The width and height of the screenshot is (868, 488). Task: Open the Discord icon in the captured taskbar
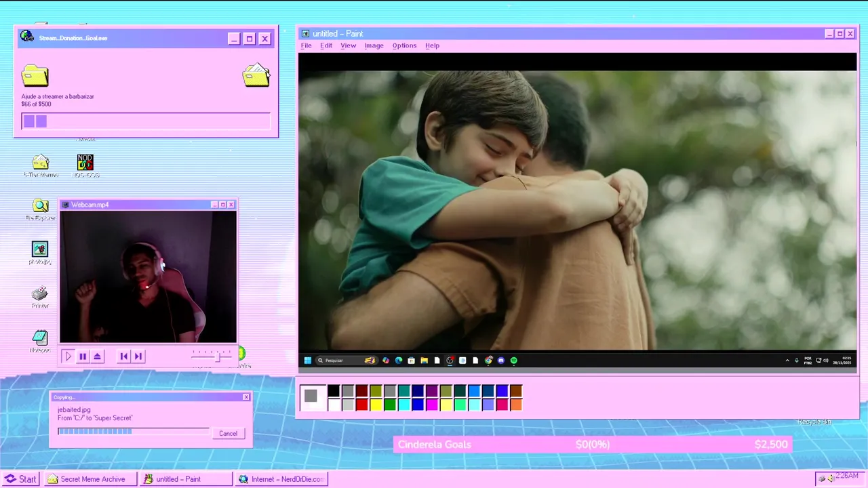[x=501, y=361]
